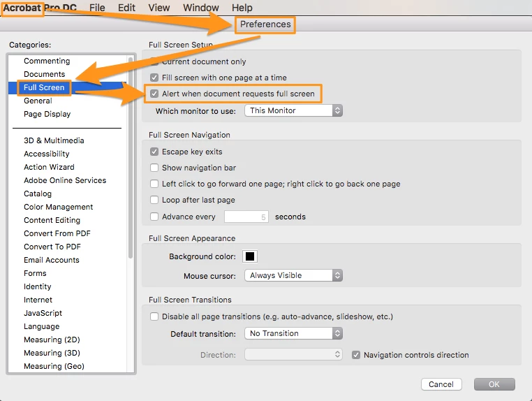Select Measuring (2D) category

point(52,340)
